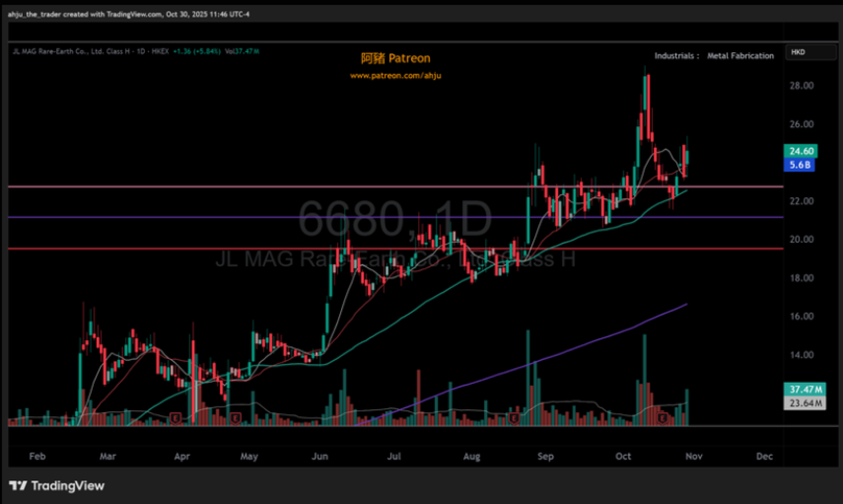Click the 37.47M volume label

click(805, 389)
